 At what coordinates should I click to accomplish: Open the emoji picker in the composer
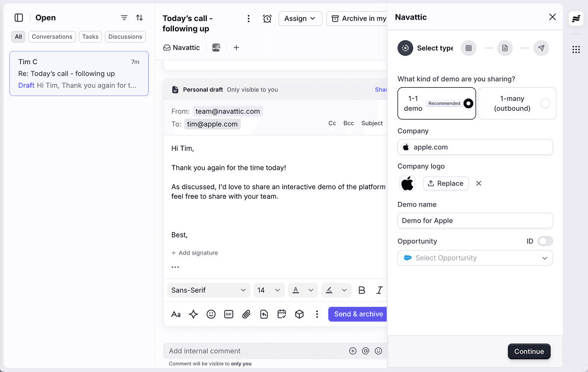pos(211,314)
